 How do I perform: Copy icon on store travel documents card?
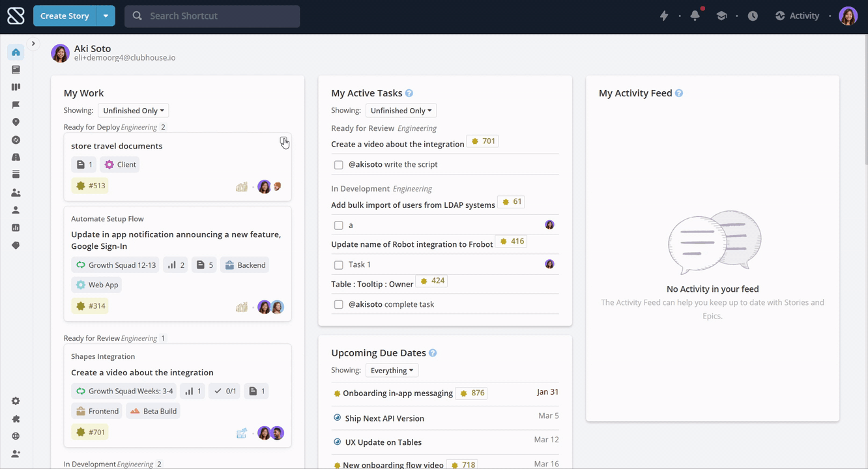click(283, 141)
